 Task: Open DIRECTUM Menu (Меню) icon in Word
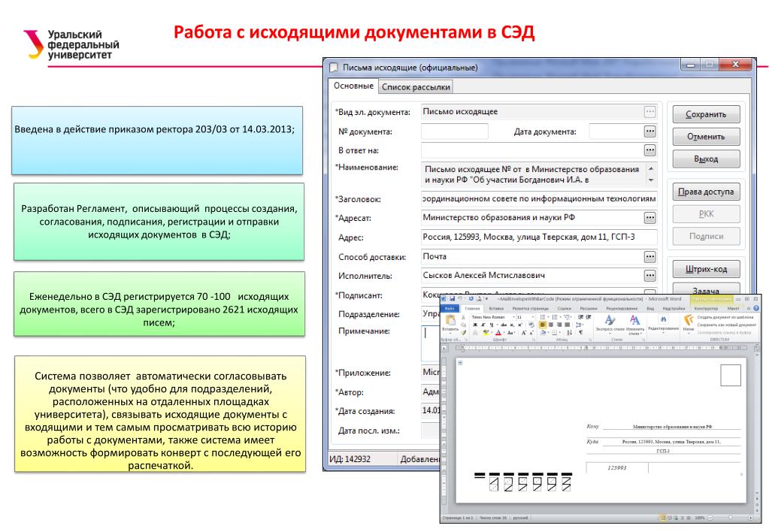(x=689, y=319)
